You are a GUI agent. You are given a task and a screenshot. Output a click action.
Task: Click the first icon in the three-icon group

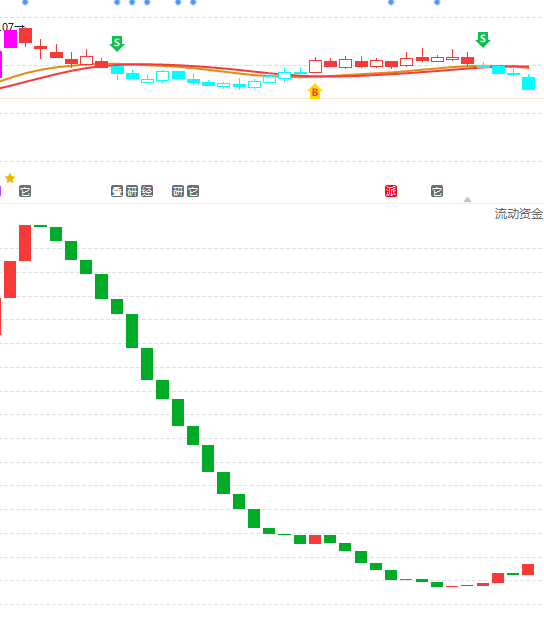coord(117,191)
